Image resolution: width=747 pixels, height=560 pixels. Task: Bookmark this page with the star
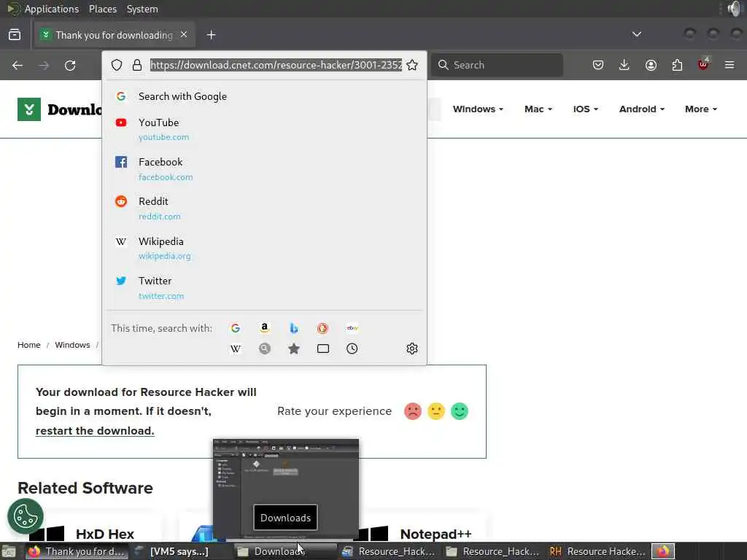(412, 65)
